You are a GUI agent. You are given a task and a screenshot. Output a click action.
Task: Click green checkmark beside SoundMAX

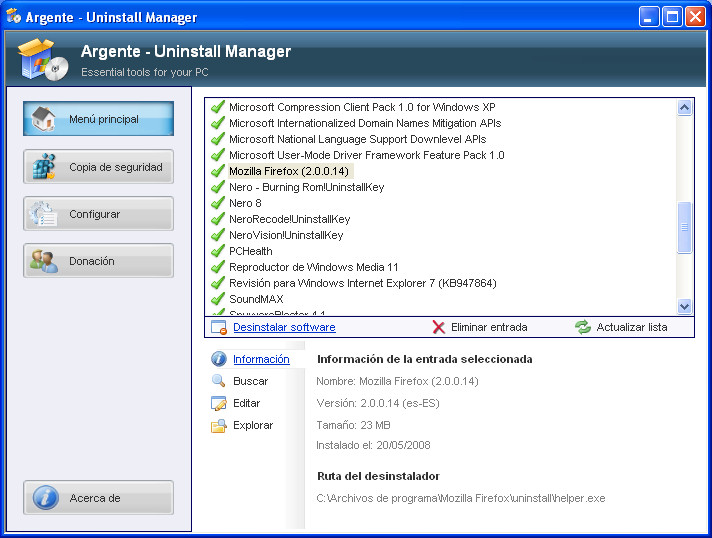(218, 299)
